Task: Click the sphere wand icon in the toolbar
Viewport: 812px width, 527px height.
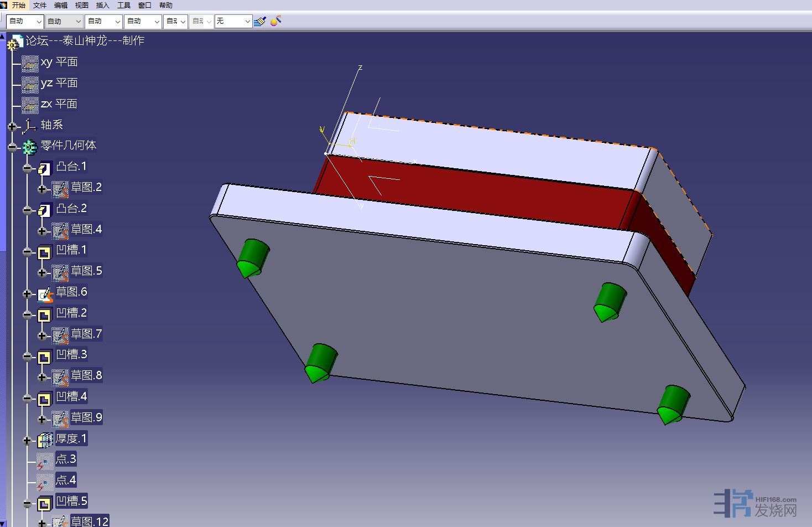Action: tap(276, 21)
